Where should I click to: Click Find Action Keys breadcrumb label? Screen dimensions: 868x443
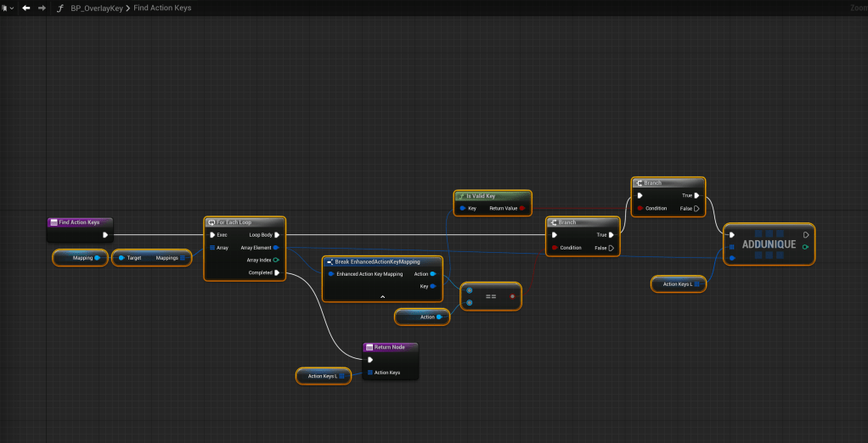coord(162,8)
